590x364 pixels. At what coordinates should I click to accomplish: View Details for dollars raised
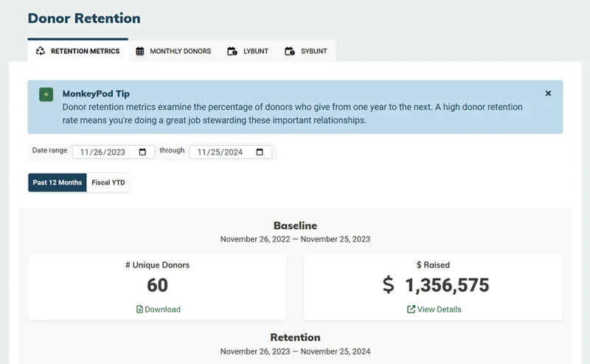coord(434,309)
